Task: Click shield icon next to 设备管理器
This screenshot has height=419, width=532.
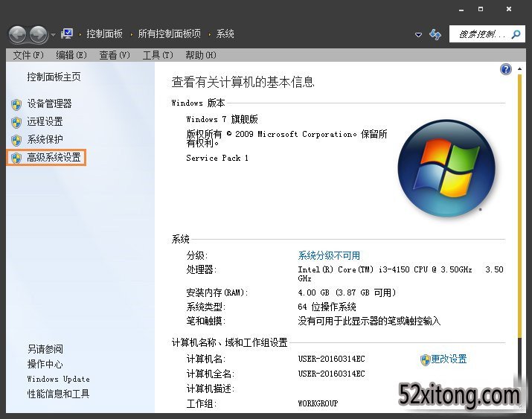Action: (x=16, y=104)
